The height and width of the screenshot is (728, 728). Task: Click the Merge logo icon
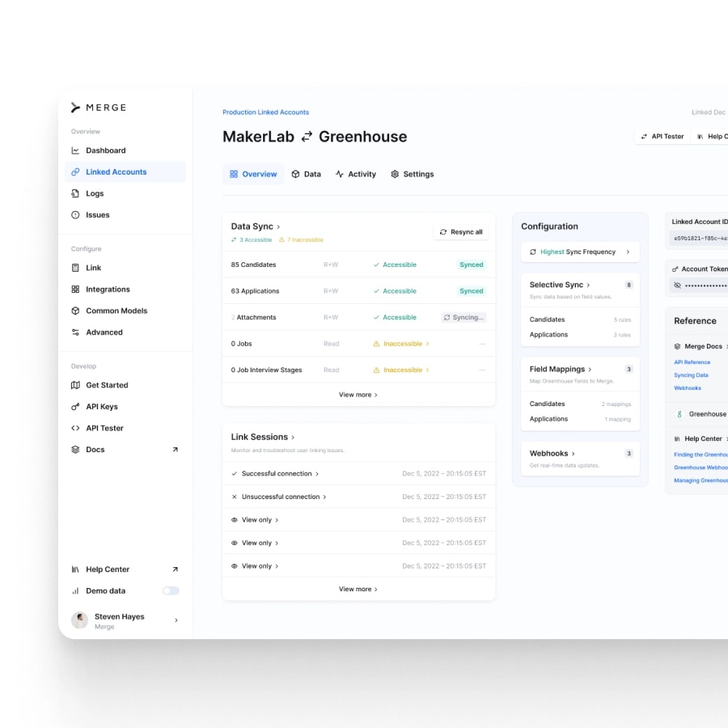coord(76,108)
